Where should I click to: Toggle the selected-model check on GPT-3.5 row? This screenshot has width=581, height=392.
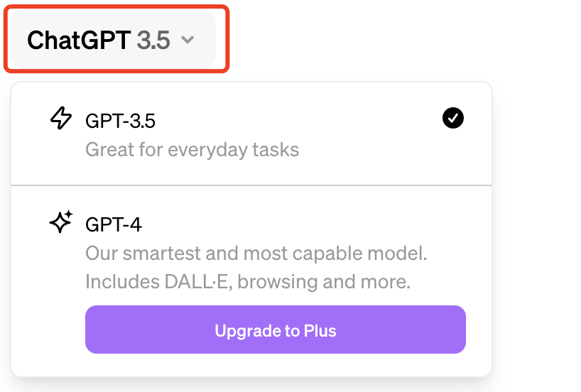[x=452, y=118]
